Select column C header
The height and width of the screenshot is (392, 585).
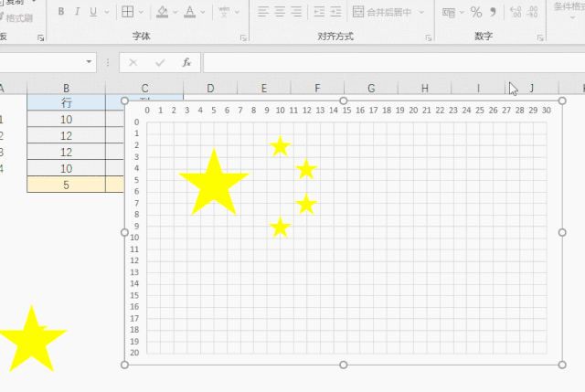[144, 88]
